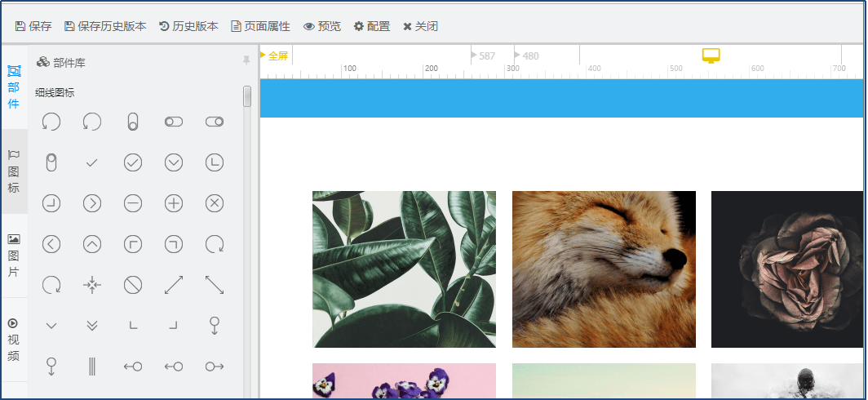
Task: Choose the plain small chevron-down icon
Action: click(x=51, y=326)
